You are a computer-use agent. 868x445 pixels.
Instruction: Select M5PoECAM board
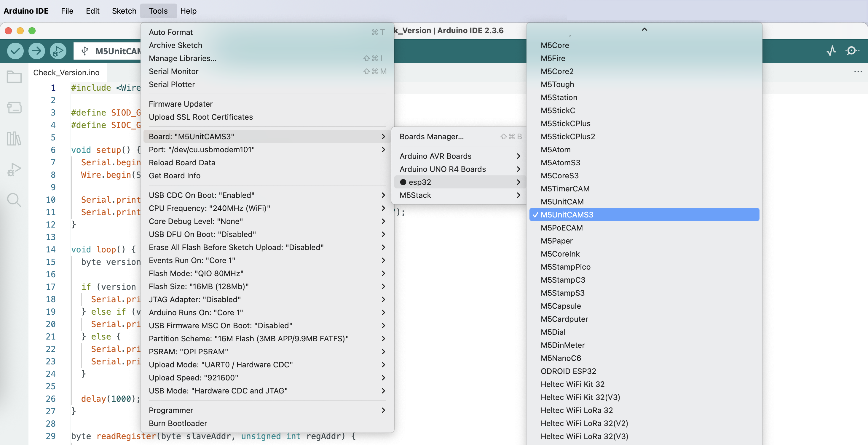click(644, 228)
